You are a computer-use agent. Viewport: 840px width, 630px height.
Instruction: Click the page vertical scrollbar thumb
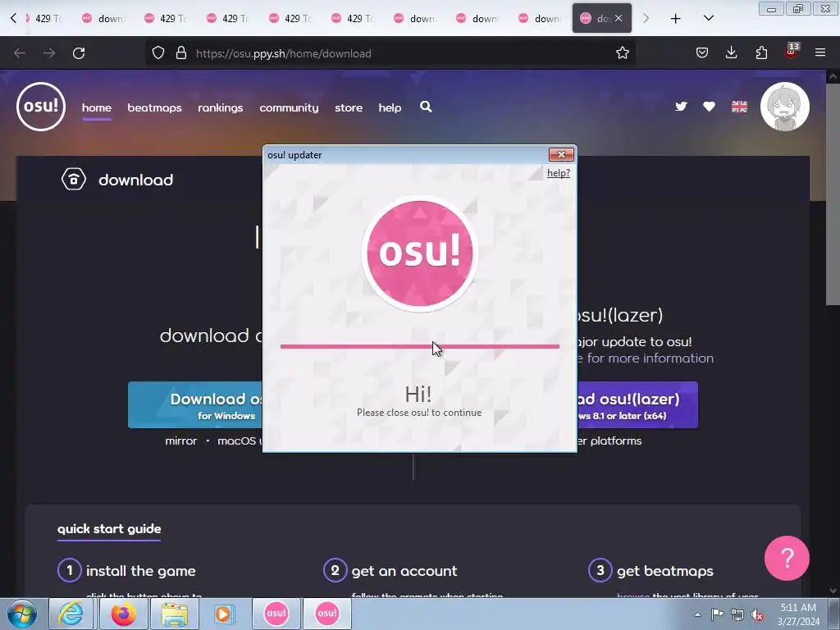coord(833,194)
